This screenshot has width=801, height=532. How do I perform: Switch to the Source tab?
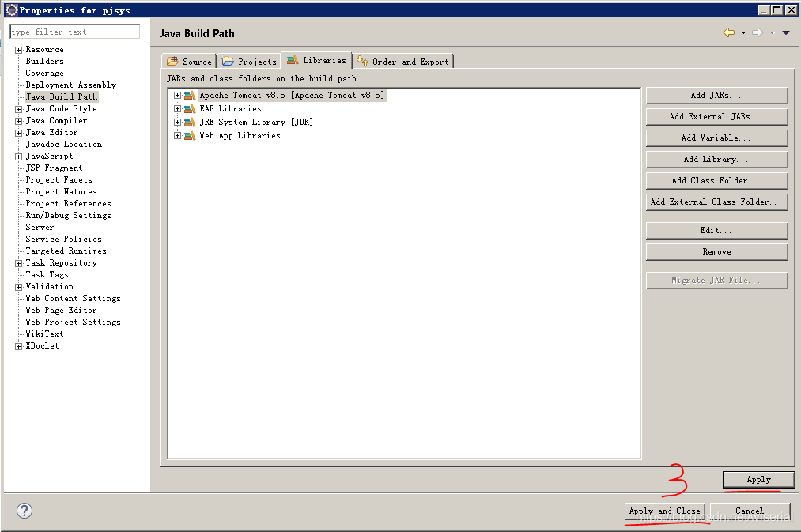click(x=189, y=62)
